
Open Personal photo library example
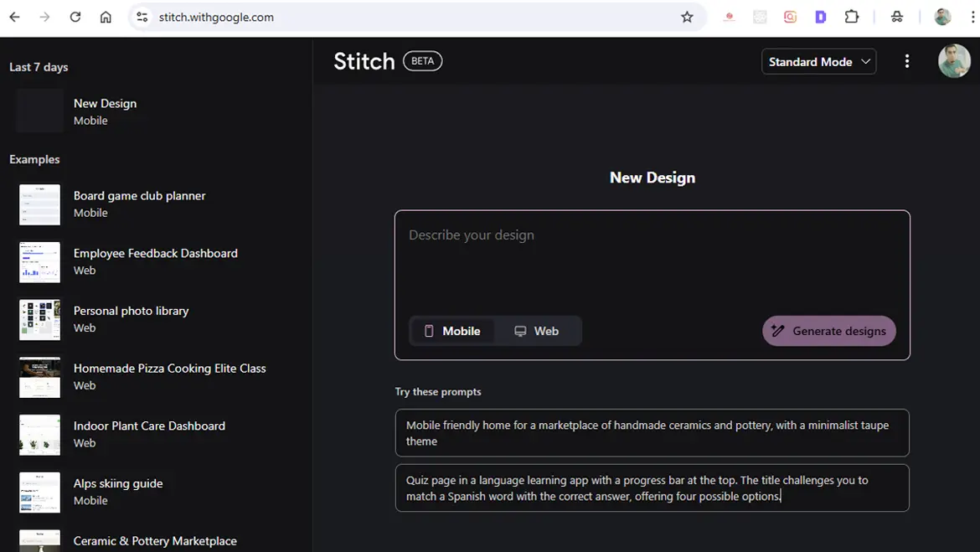132,319
